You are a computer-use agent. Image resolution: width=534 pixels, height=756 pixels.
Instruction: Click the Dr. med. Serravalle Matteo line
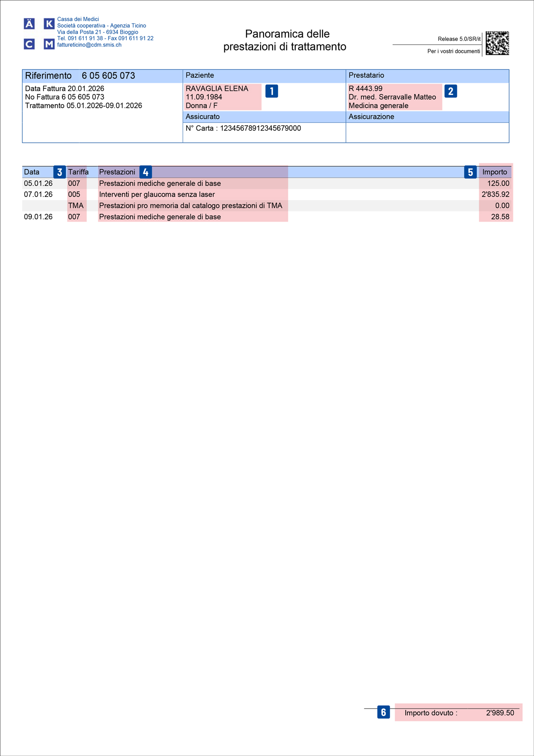tap(392, 97)
